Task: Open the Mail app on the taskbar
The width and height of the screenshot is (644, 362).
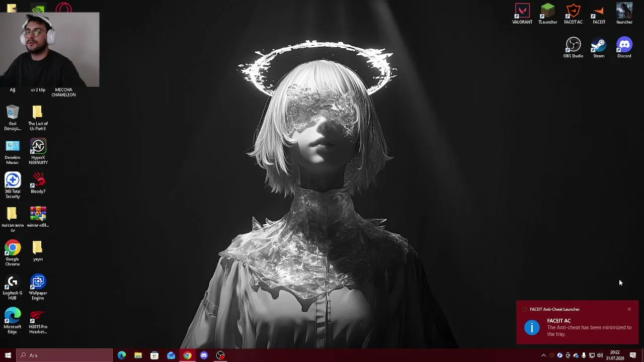Action: click(x=171, y=355)
